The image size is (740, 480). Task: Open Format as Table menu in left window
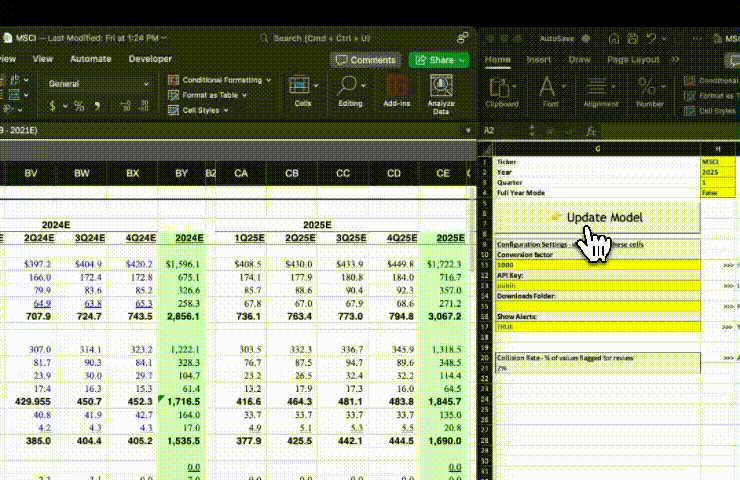[x=208, y=95]
